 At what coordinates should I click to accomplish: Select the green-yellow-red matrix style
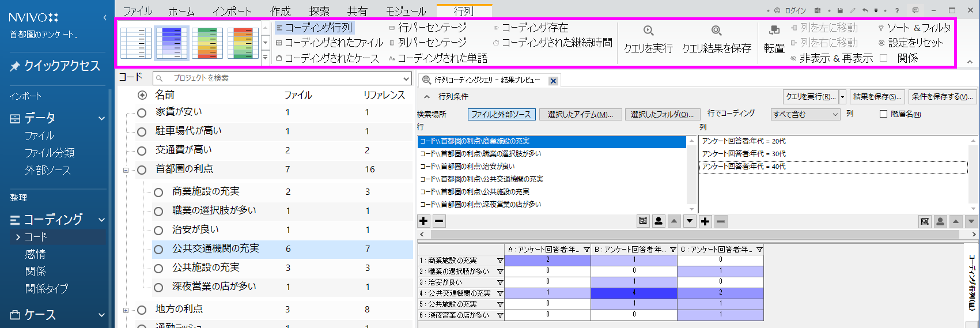coord(207,43)
